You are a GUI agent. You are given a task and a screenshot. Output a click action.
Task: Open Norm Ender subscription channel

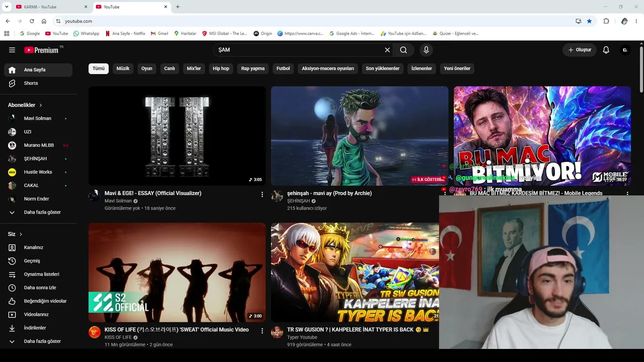pyautogui.click(x=38, y=199)
